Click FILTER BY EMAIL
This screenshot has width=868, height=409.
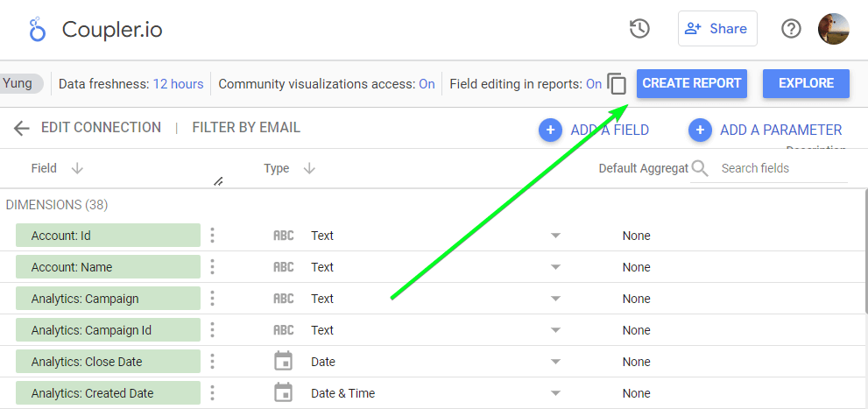point(246,127)
